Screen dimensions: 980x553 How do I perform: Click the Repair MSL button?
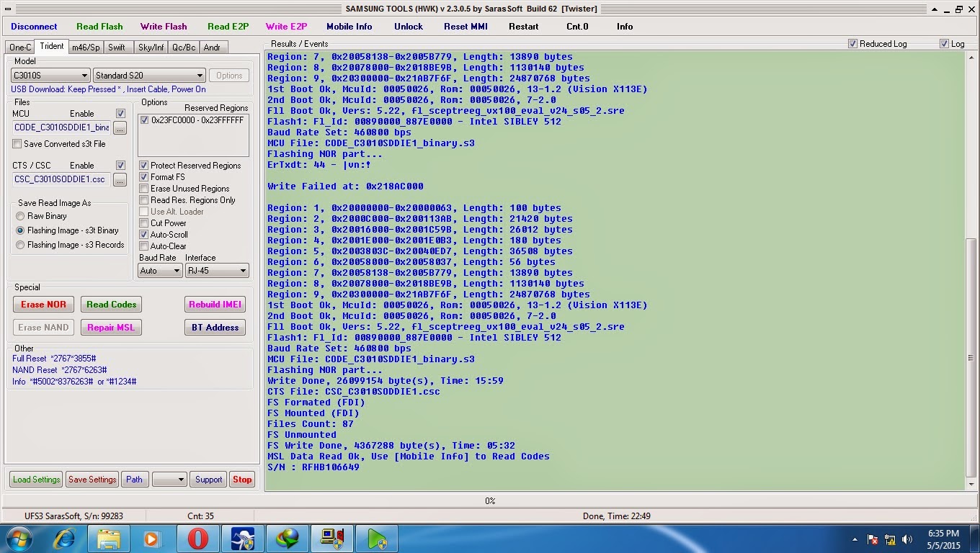111,328
